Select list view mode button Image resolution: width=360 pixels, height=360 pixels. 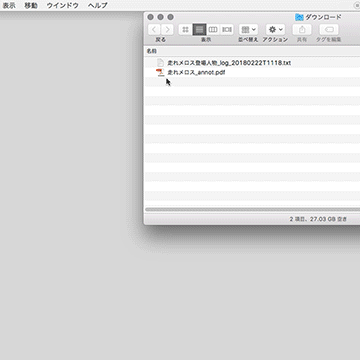(199, 30)
